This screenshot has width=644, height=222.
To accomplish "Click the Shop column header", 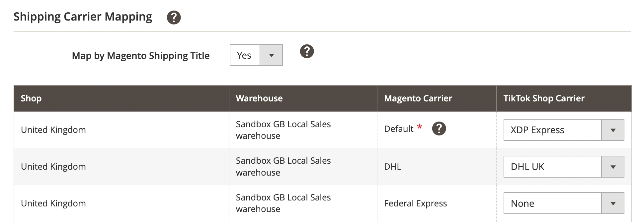I will (31, 98).
